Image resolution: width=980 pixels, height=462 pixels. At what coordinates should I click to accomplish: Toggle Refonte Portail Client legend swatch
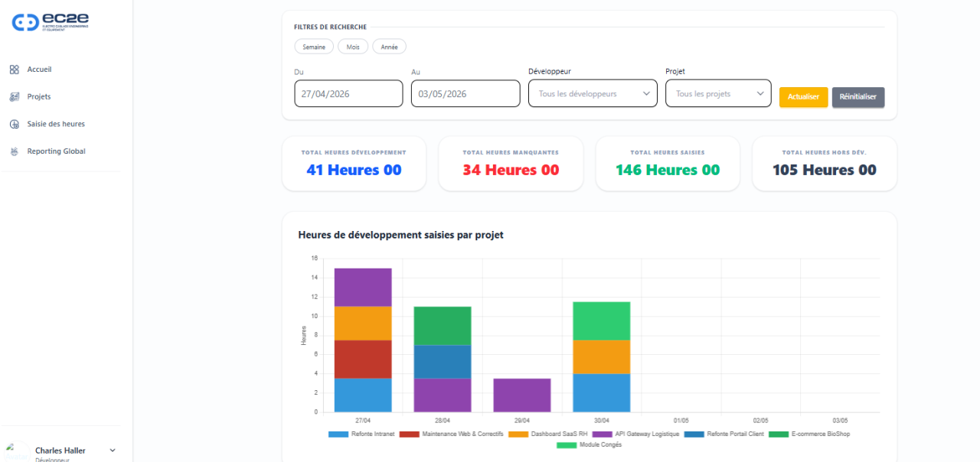pyautogui.click(x=694, y=434)
